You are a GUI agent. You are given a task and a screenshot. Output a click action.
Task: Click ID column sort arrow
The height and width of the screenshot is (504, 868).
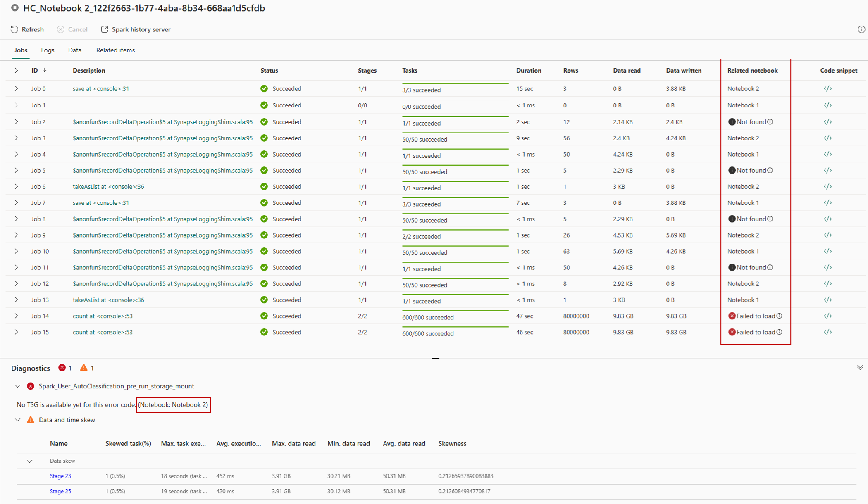click(x=45, y=70)
